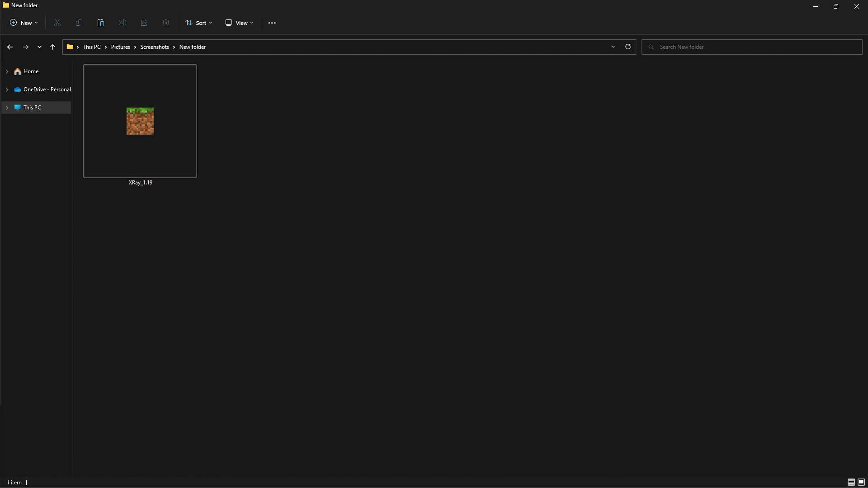Click the folder icon in address bar
The height and width of the screenshot is (488, 868).
[70, 47]
